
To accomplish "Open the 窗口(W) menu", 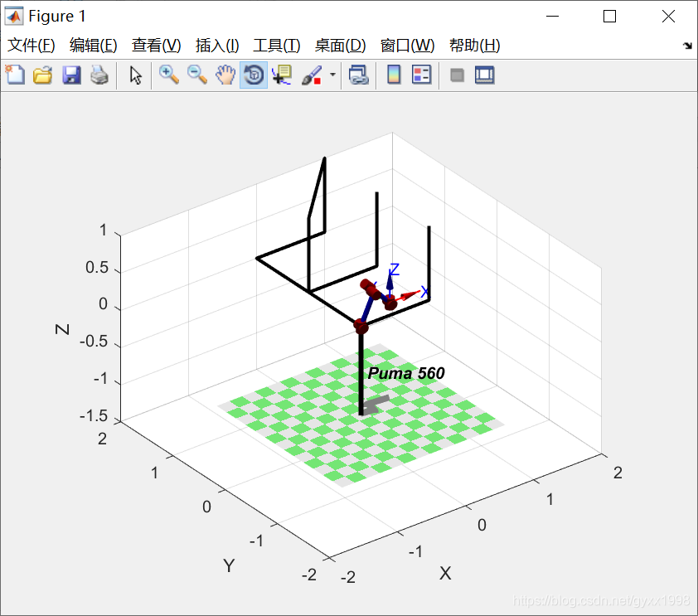I will 407,46.
